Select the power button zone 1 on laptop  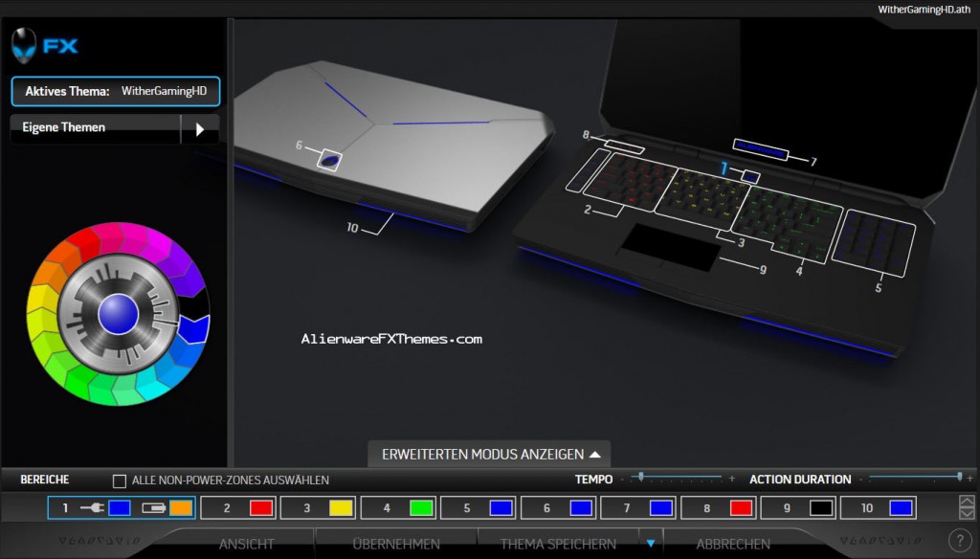point(750,177)
